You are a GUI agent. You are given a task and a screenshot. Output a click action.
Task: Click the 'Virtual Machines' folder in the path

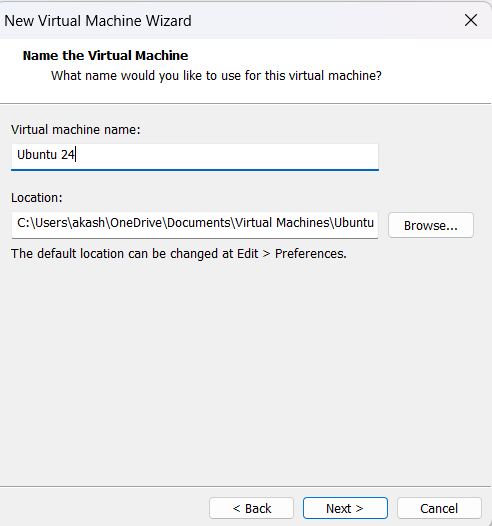tap(282, 223)
